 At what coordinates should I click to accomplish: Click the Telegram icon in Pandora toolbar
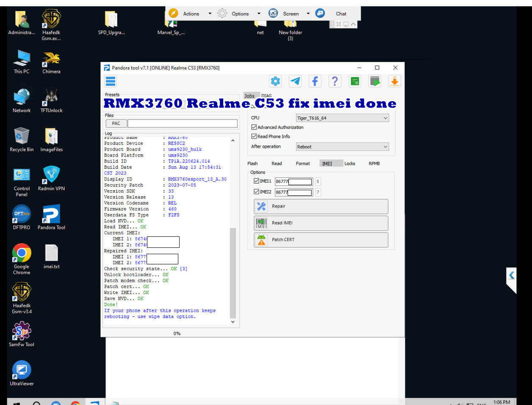(x=295, y=81)
